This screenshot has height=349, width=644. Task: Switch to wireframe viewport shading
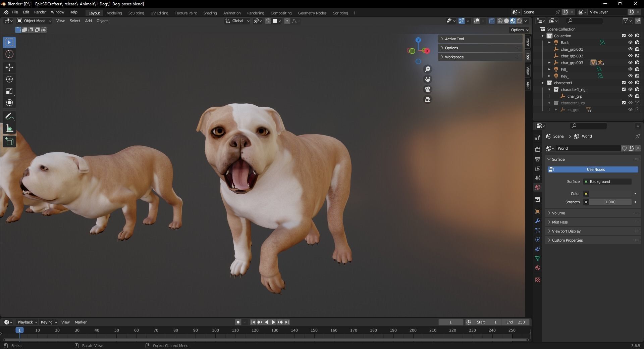coord(500,21)
